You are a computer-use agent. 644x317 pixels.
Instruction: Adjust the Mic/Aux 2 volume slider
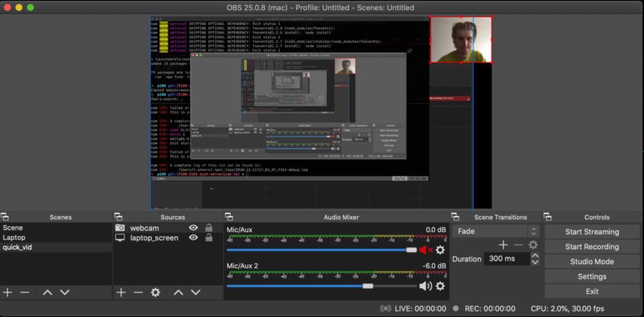point(321,286)
